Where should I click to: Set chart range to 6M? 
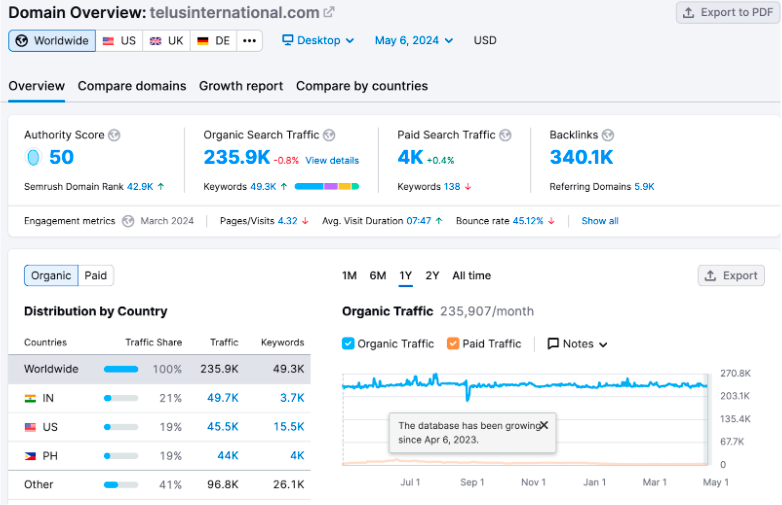378,276
